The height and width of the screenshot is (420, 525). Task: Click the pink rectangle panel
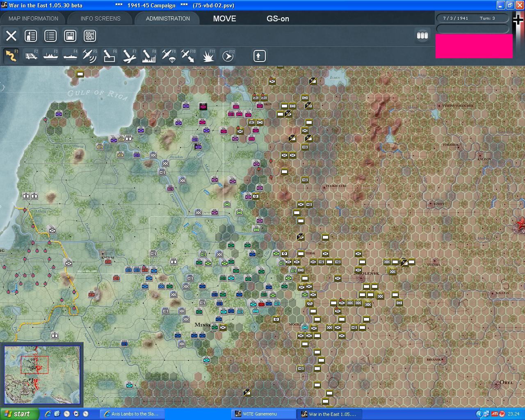pos(474,46)
